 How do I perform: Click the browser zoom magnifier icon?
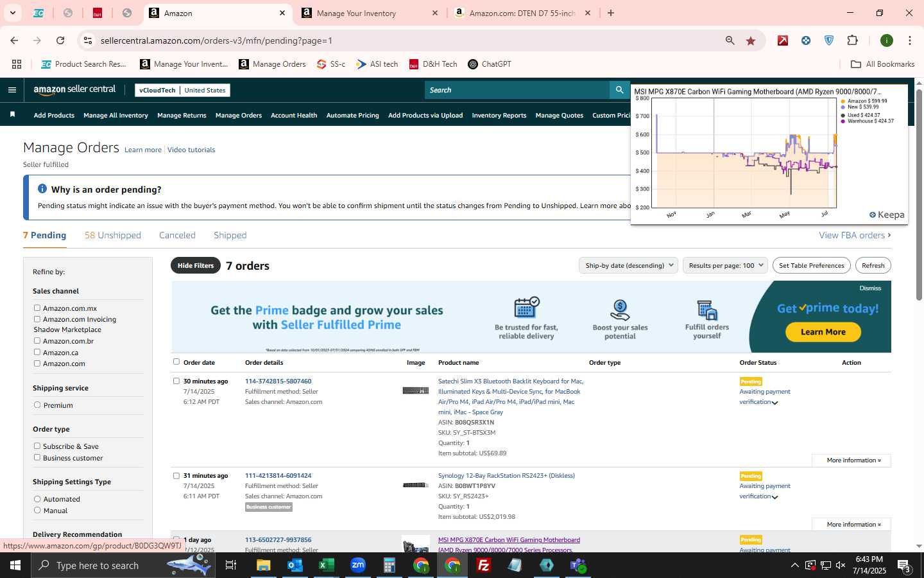point(730,40)
